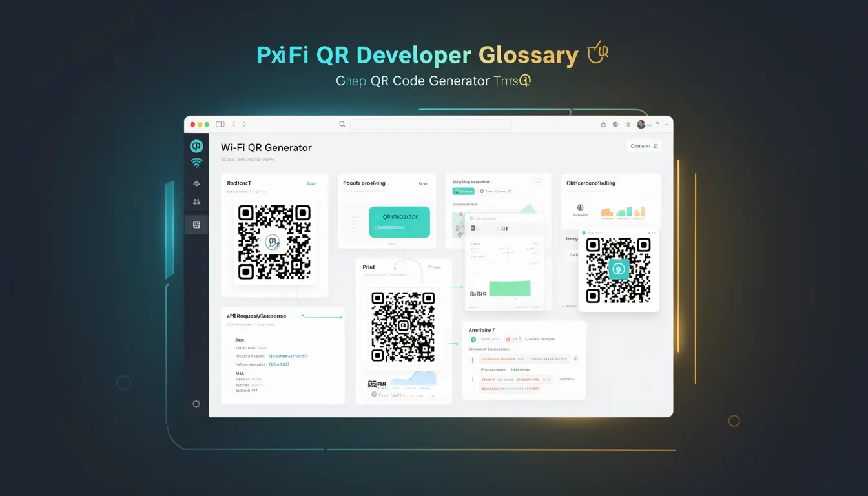Click the green bar in the small chart

click(510, 288)
